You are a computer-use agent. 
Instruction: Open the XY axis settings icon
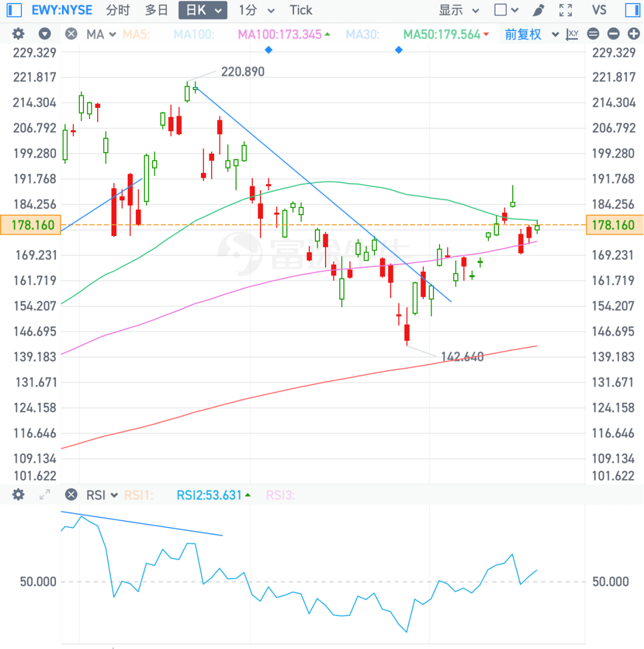pyautogui.click(x=572, y=34)
